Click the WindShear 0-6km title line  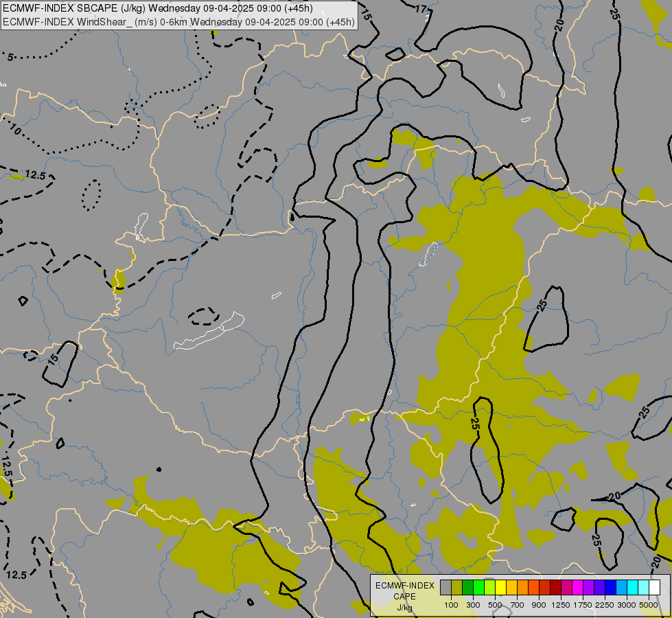(178, 22)
